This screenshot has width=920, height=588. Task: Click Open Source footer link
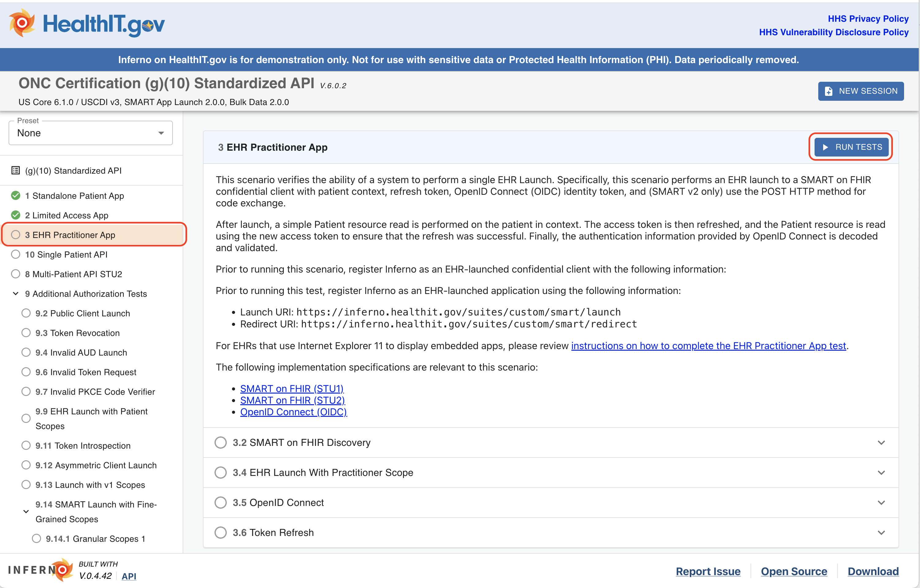point(794,571)
